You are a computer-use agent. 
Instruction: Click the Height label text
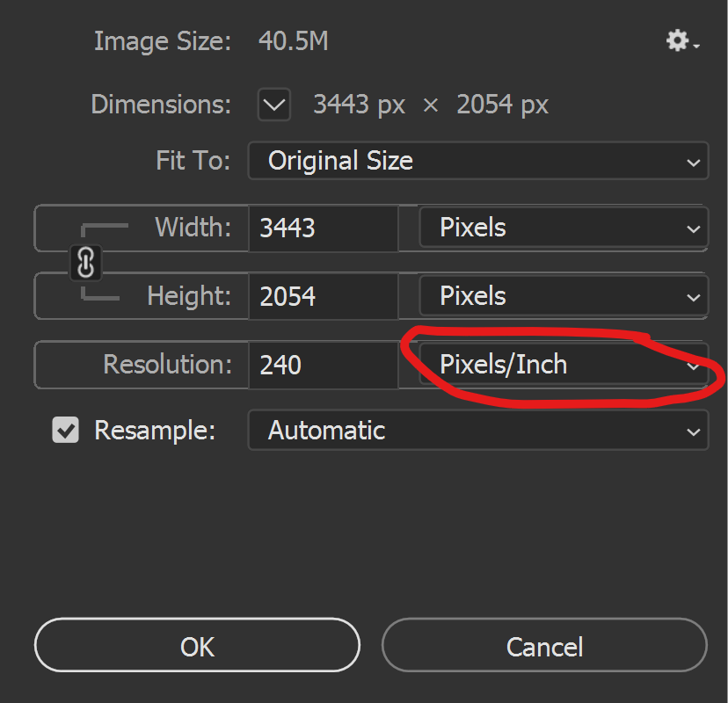tap(188, 296)
